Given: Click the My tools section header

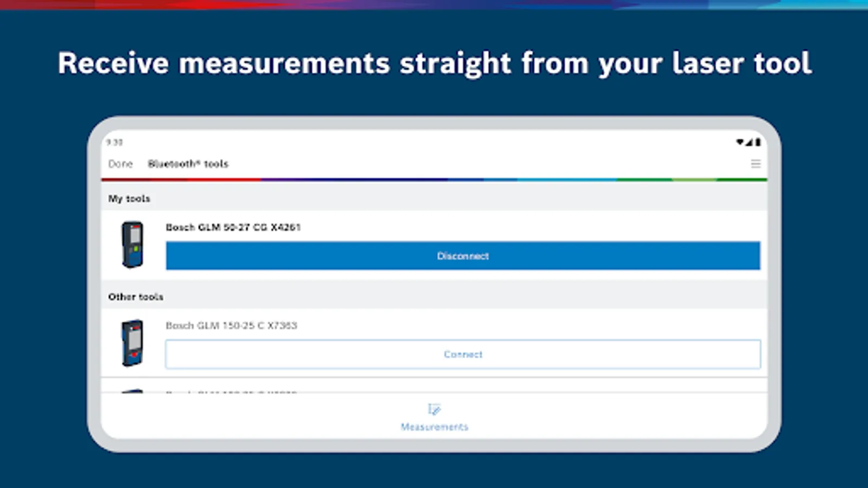Looking at the screenshot, I should pyautogui.click(x=129, y=198).
